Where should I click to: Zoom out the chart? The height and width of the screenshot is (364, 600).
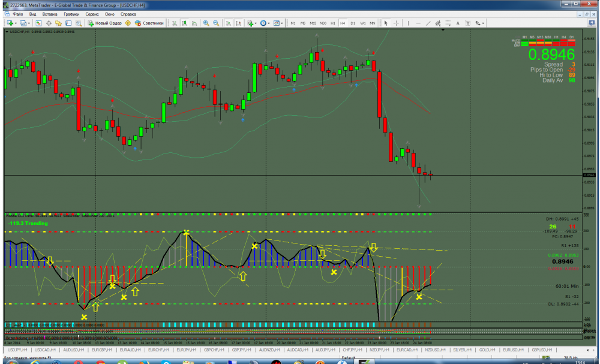click(216, 23)
